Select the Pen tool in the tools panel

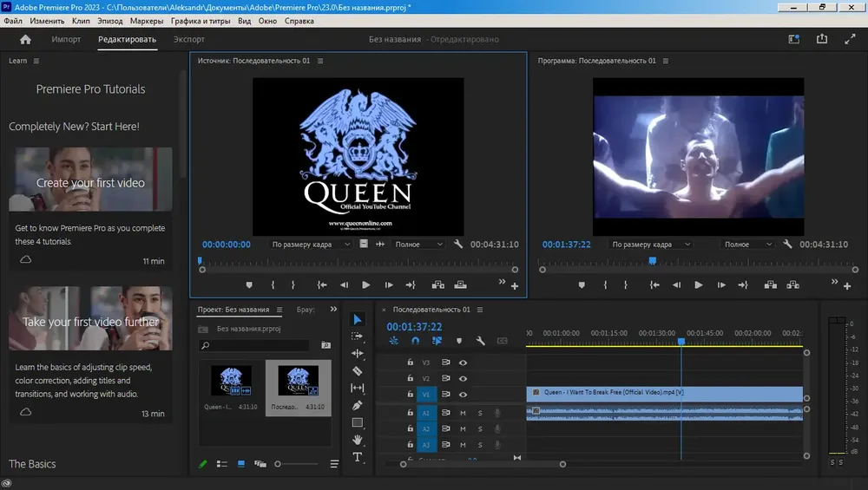coord(358,405)
